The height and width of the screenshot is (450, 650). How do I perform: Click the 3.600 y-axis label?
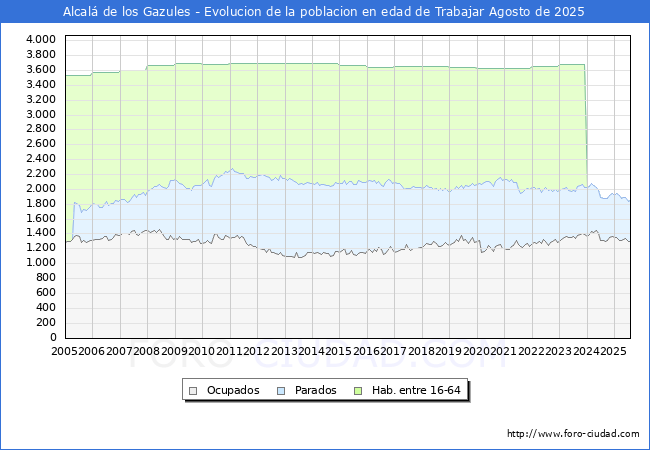point(41,69)
